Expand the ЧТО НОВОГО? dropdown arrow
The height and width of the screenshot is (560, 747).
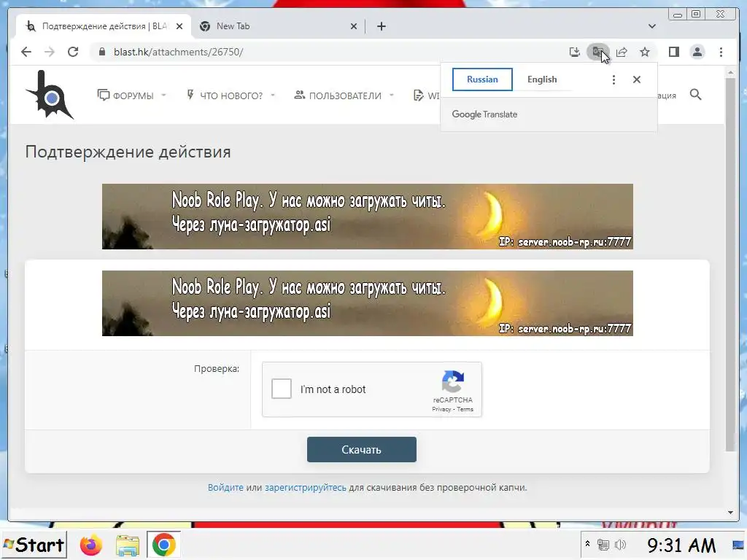(273, 96)
